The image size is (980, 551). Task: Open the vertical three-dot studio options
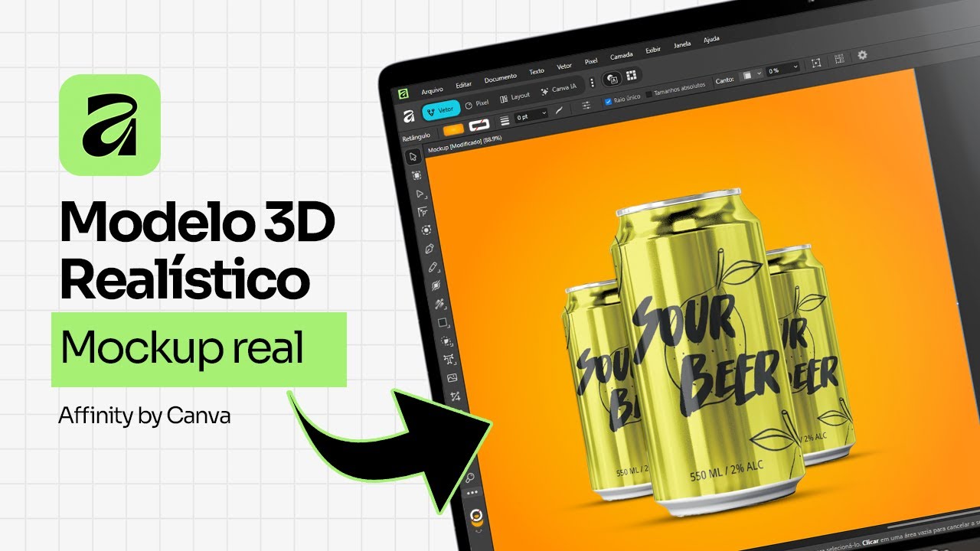(x=592, y=83)
